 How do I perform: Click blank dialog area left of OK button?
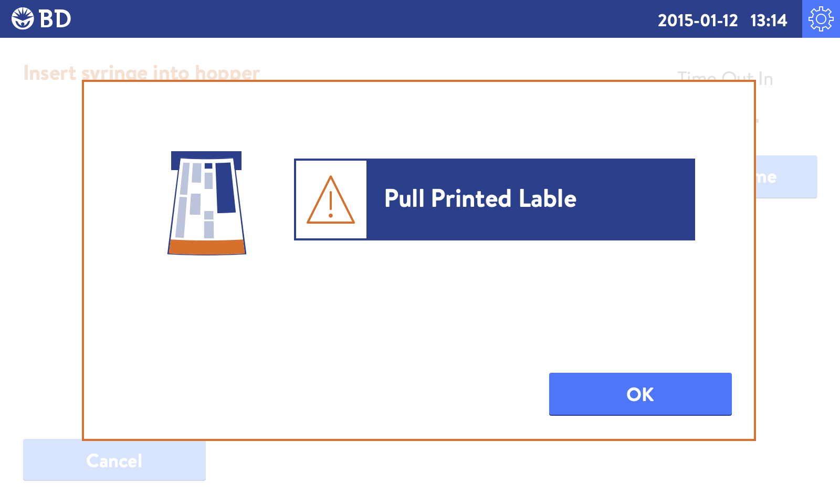pos(315,394)
